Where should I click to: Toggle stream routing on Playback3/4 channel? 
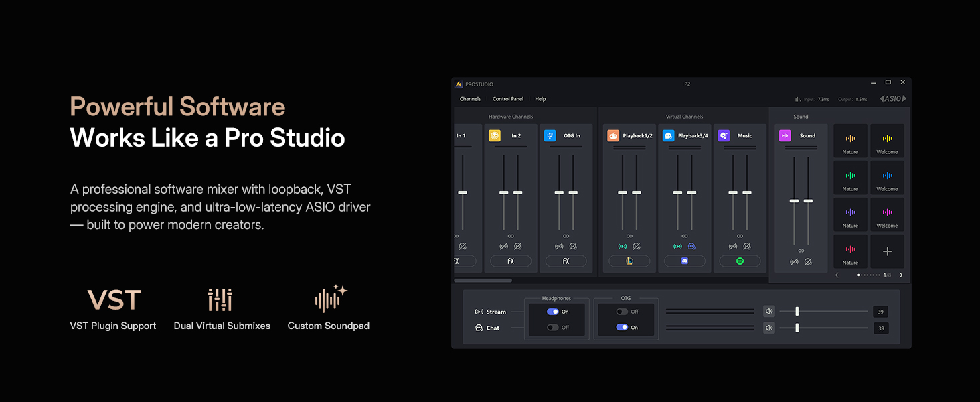tap(677, 247)
